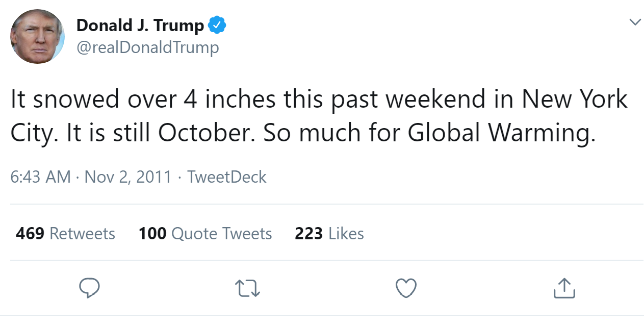Click the 6:43 AM timestamp
Image resolution: width=644 pixels, height=324 pixels.
[40, 177]
